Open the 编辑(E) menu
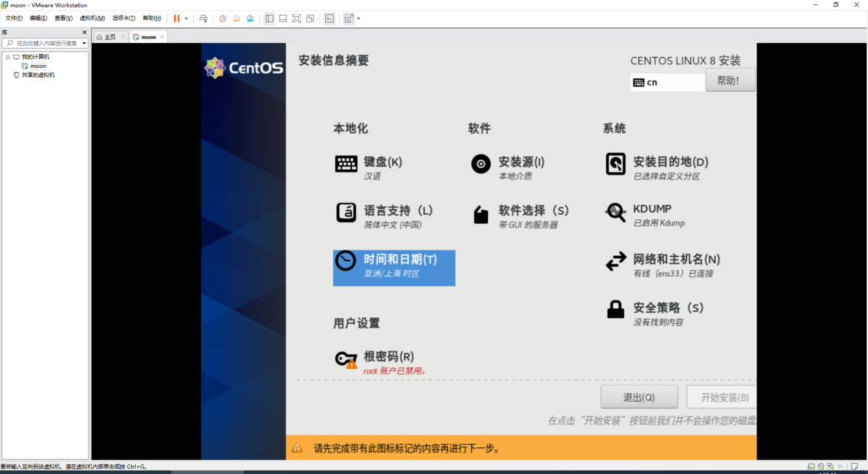This screenshot has height=474, width=868. click(x=38, y=18)
